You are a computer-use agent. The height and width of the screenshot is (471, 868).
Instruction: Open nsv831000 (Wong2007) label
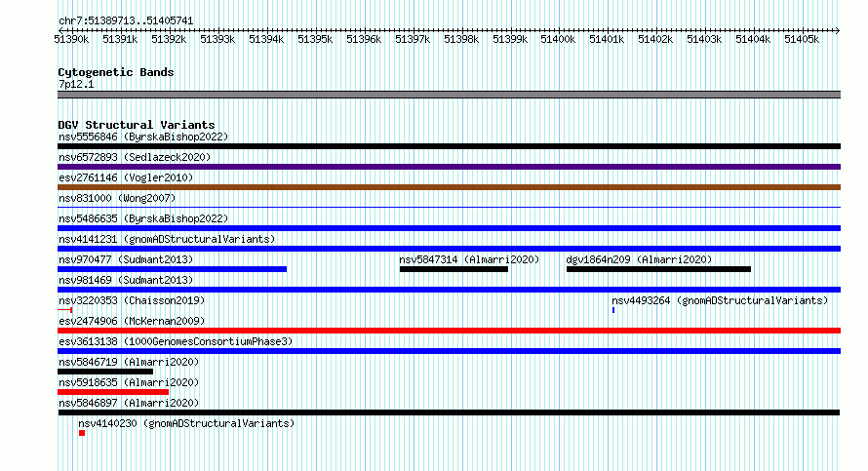[x=117, y=198]
